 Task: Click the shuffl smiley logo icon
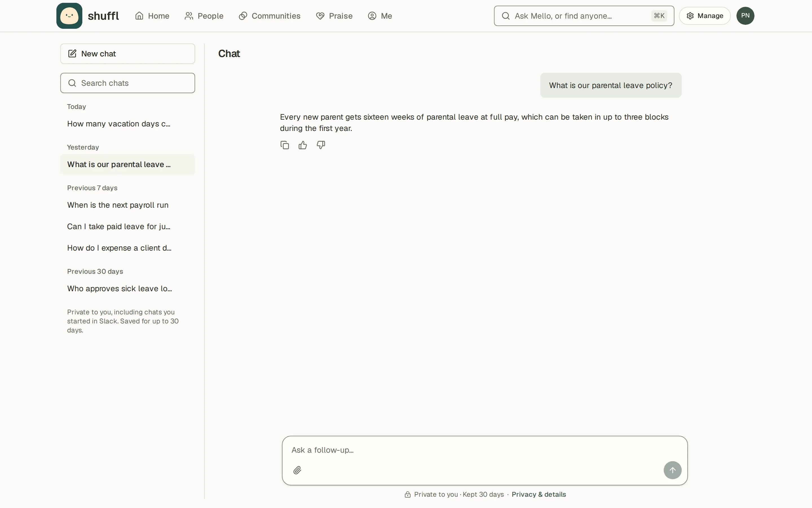pyautogui.click(x=69, y=16)
